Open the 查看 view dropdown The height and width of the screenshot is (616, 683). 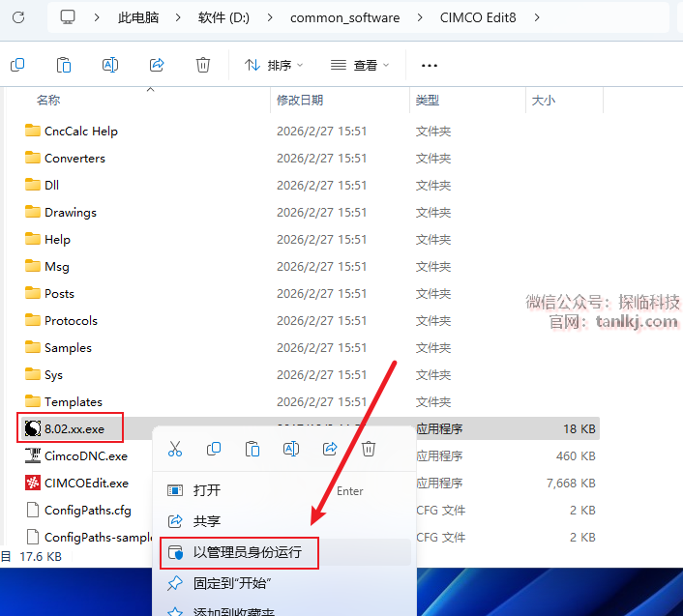tap(360, 65)
